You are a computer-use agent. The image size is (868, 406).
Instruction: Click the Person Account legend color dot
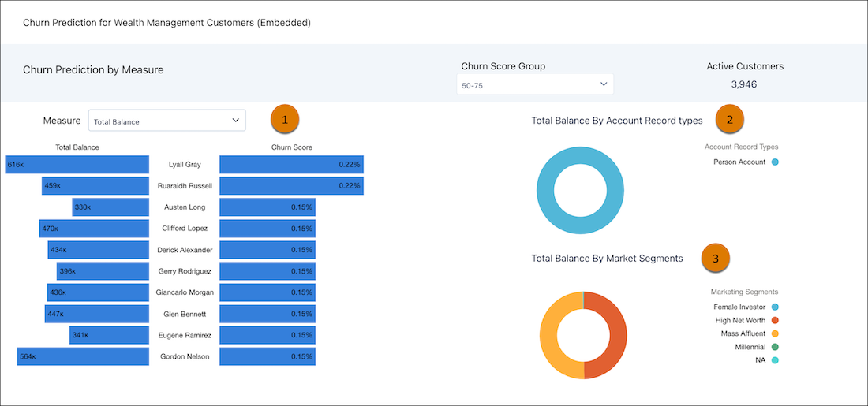tap(775, 162)
